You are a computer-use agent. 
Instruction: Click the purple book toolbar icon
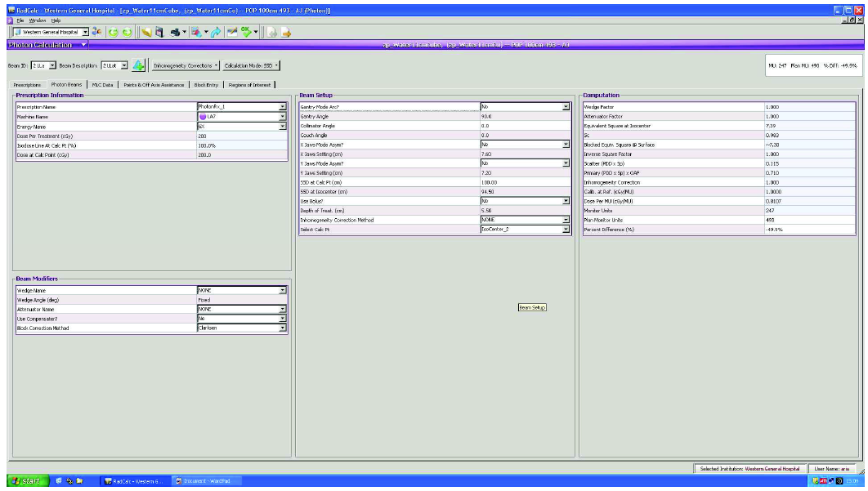point(159,32)
